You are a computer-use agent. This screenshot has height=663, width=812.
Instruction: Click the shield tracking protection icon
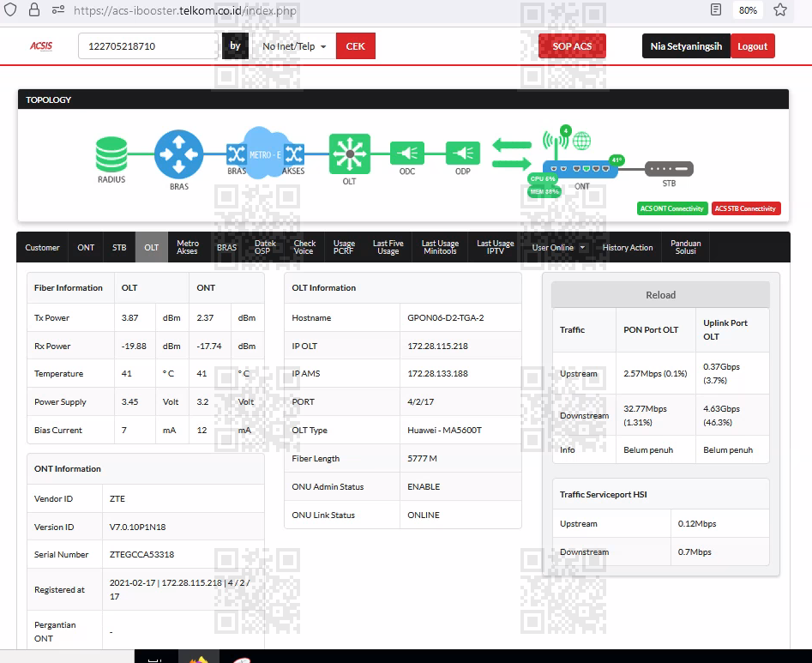click(x=10, y=9)
